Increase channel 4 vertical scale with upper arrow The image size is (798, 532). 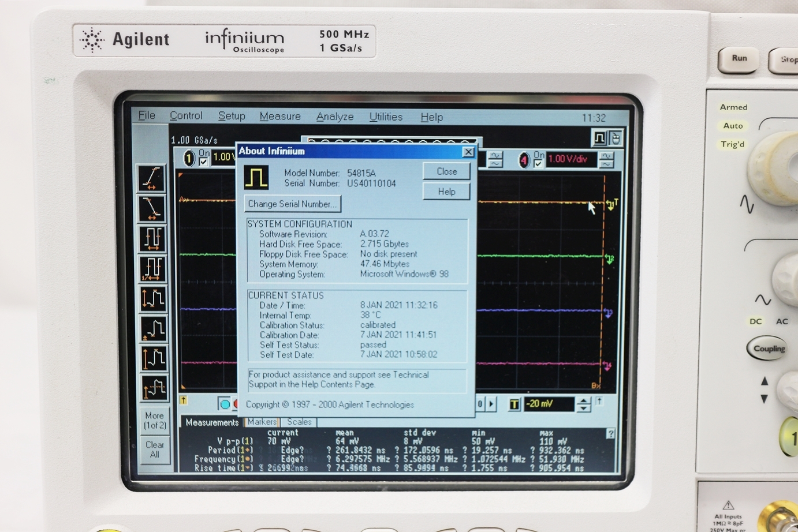pos(606,156)
